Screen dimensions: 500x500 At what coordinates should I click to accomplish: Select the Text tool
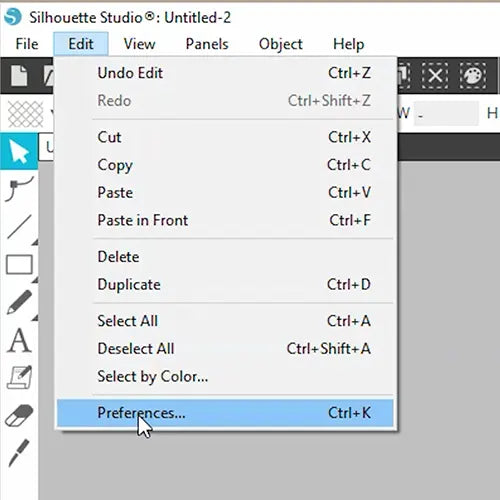[x=19, y=340]
